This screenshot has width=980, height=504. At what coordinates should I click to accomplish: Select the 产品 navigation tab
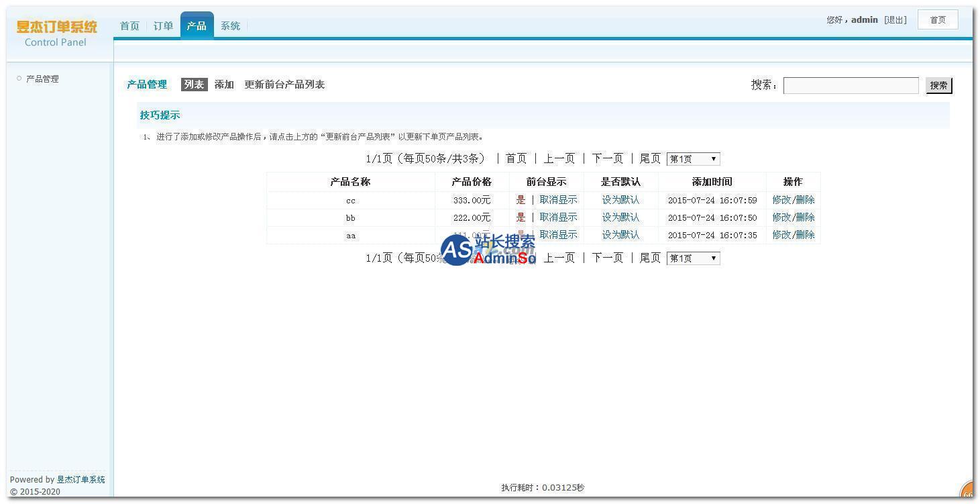197,26
